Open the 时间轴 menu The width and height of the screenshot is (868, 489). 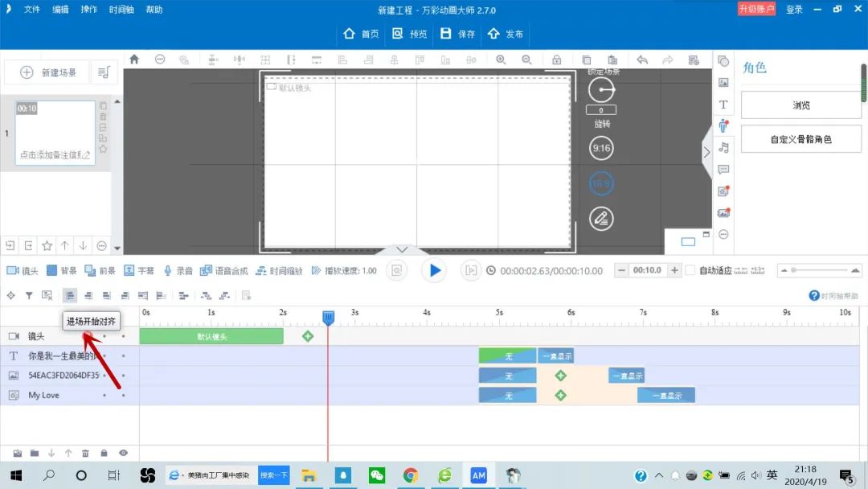[121, 10]
